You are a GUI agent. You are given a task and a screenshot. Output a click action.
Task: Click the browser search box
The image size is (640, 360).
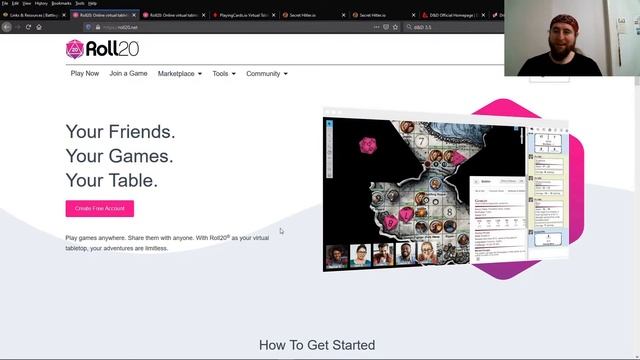pyautogui.click(x=453, y=27)
